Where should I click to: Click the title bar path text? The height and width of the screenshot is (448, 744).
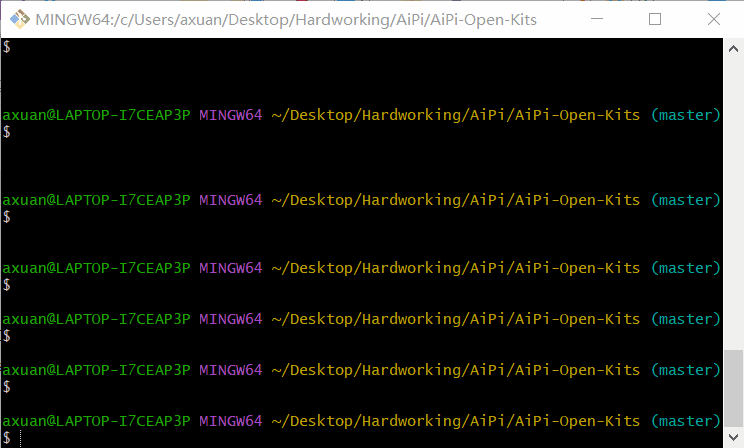[286, 20]
